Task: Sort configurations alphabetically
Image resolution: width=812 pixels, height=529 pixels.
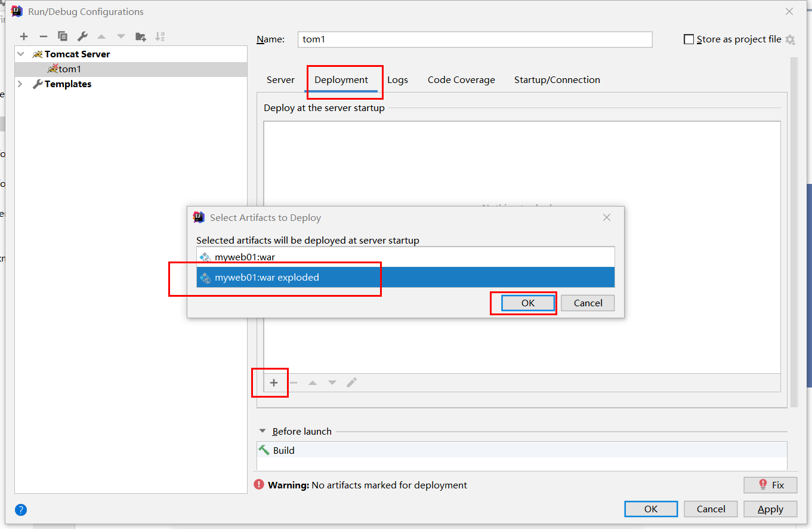Action: click(160, 36)
